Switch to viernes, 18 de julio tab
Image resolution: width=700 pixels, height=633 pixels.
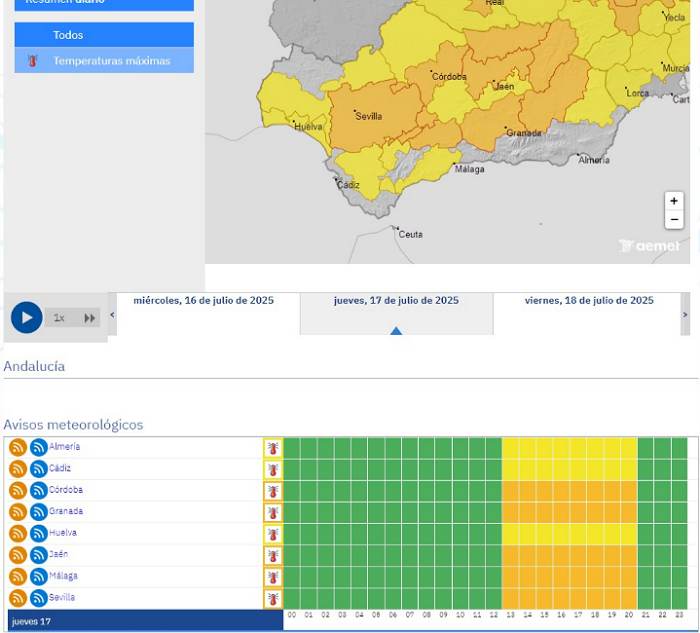tap(588, 301)
